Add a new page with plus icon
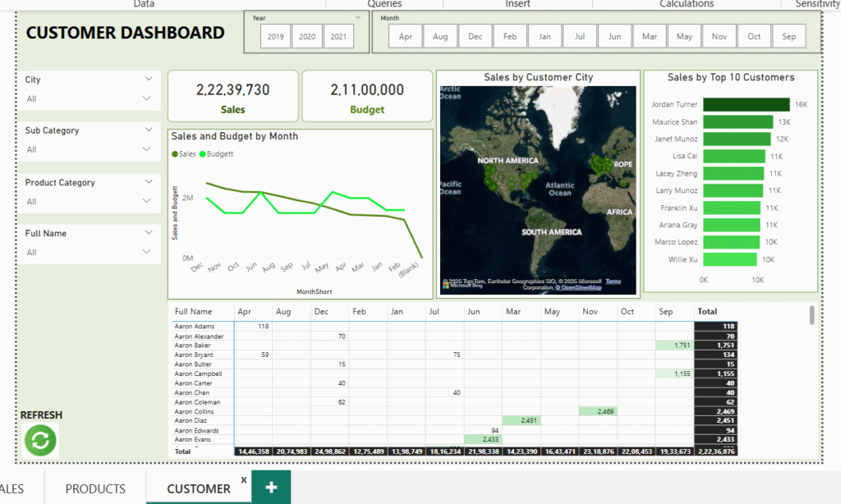The image size is (841, 504). coord(271,488)
